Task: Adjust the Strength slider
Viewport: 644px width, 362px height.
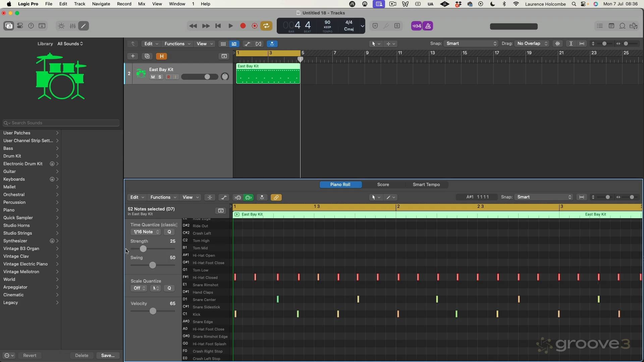Action: coord(143,249)
